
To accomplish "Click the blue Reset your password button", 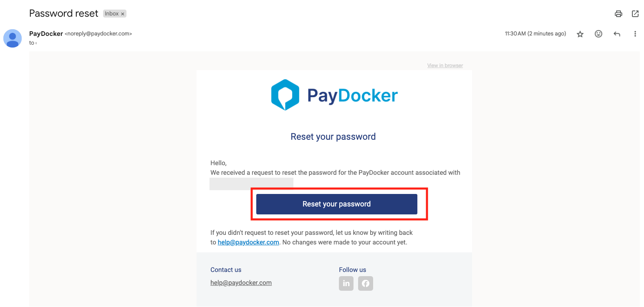I will (x=337, y=204).
